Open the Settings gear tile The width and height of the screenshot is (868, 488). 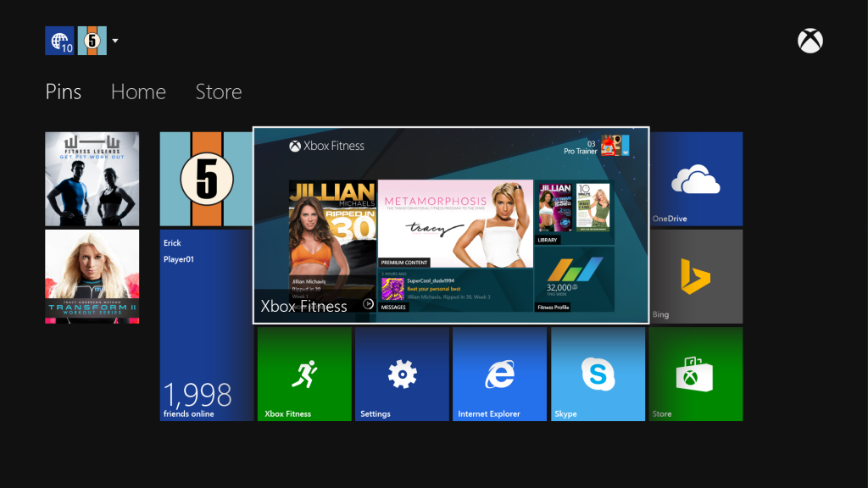tap(402, 374)
